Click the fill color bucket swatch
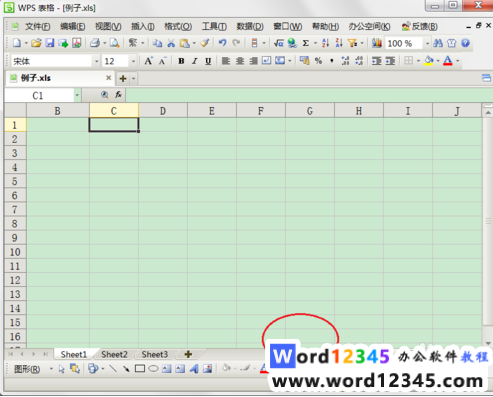The height and width of the screenshot is (397, 493). [x=429, y=61]
